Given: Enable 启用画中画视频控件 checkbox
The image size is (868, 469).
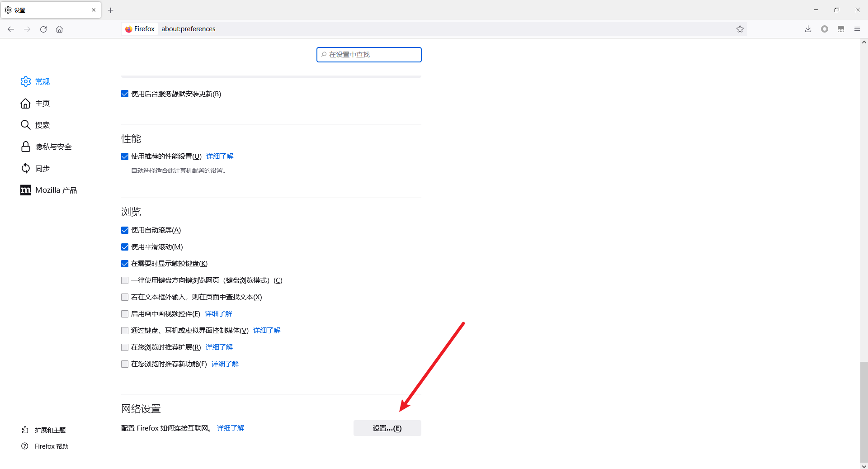Looking at the screenshot, I should pyautogui.click(x=125, y=314).
